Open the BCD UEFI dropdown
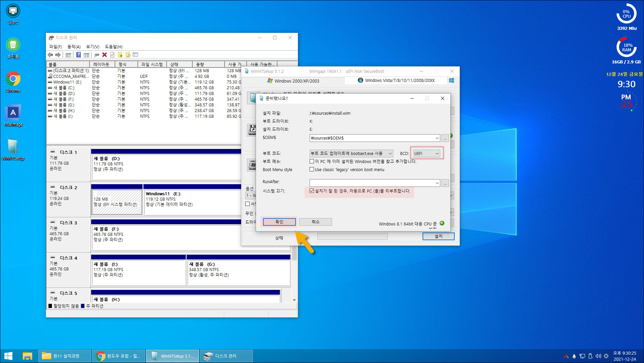644x363 pixels. click(427, 153)
